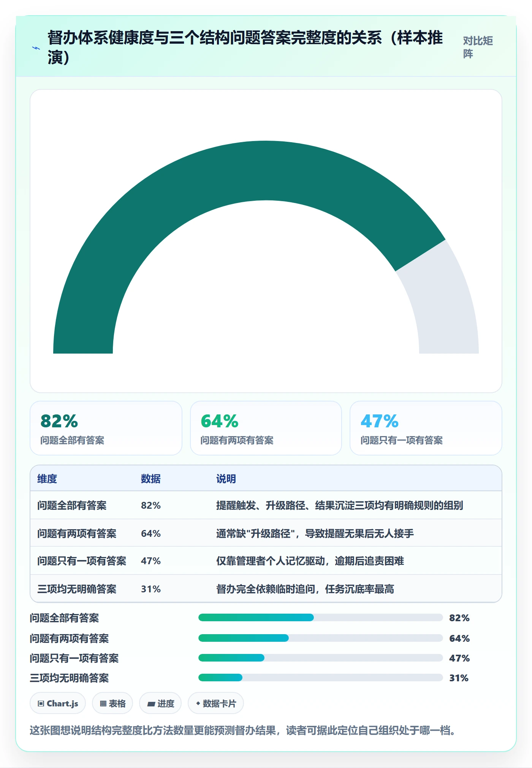Click the 维度 column header

pos(47,479)
